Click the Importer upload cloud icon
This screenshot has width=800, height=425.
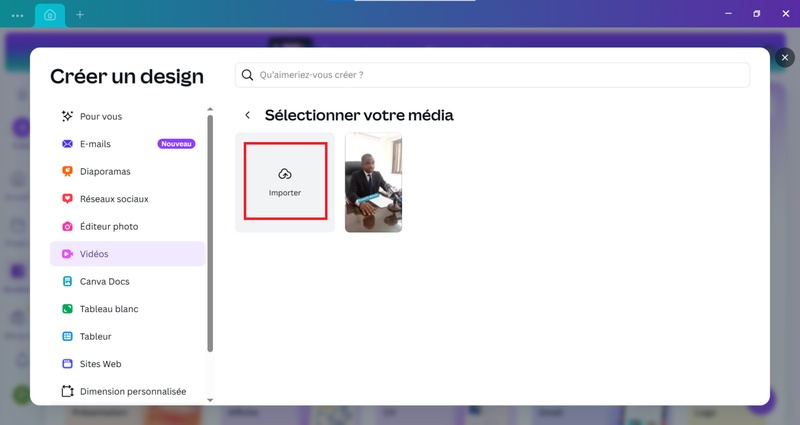click(285, 174)
